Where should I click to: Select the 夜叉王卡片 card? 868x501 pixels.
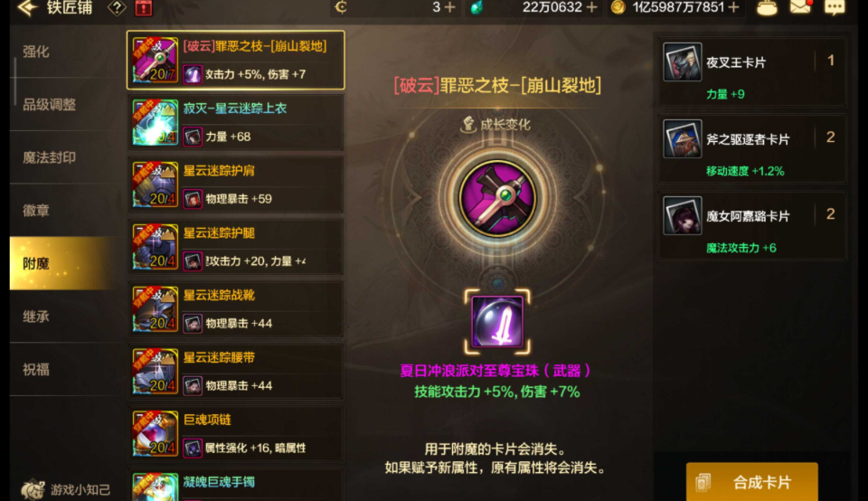pyautogui.click(x=751, y=72)
